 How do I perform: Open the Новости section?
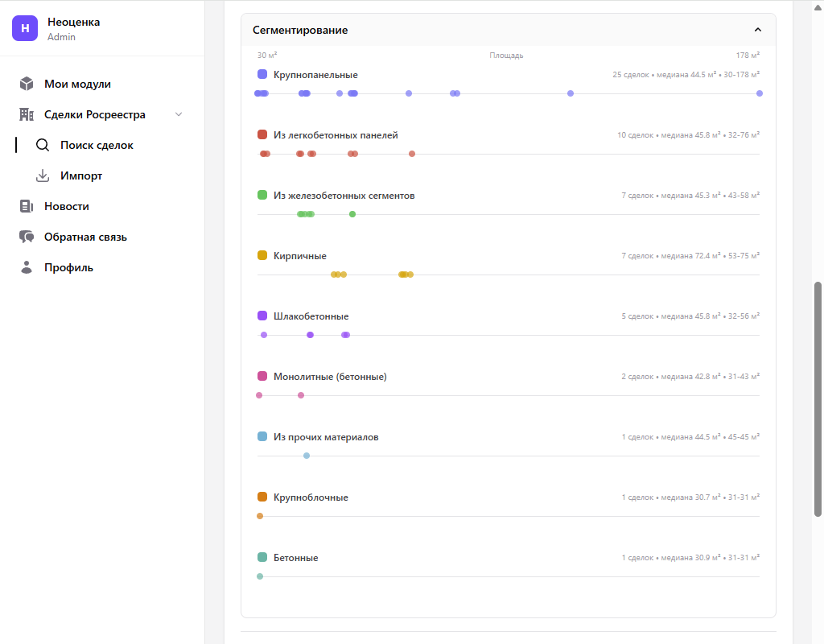(67, 206)
